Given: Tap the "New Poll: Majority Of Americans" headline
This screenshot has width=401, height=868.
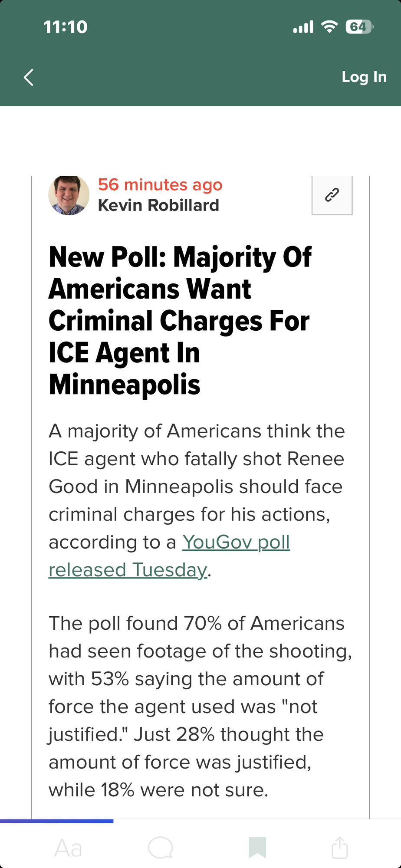Looking at the screenshot, I should click(x=180, y=320).
